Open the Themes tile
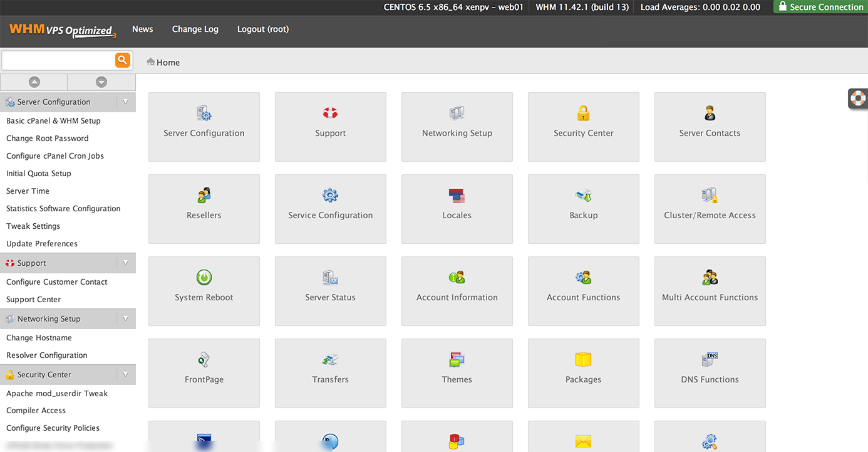 [457, 374]
